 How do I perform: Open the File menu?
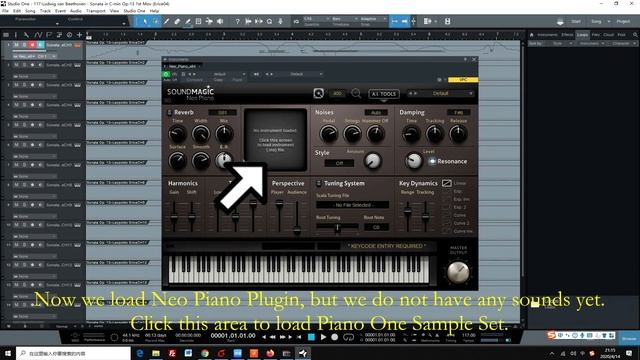click(5, 11)
